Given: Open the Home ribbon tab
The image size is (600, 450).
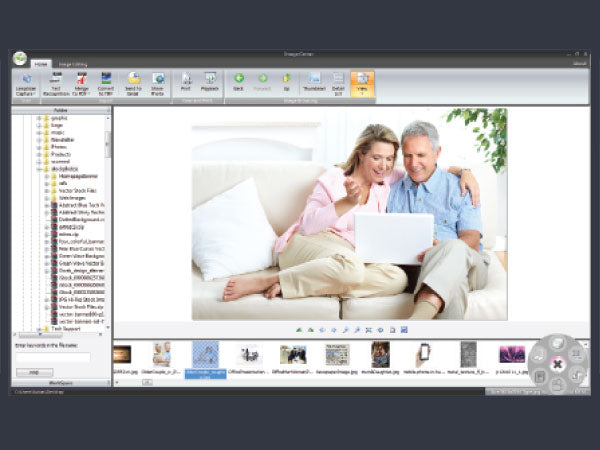Looking at the screenshot, I should [x=41, y=63].
